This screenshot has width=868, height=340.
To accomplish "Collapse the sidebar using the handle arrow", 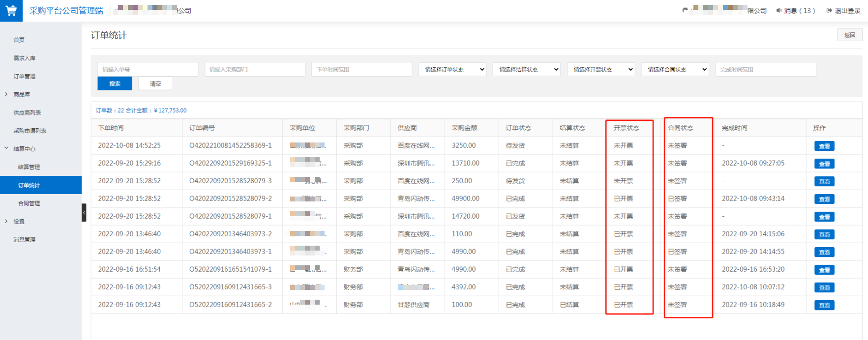I will pos(84,213).
